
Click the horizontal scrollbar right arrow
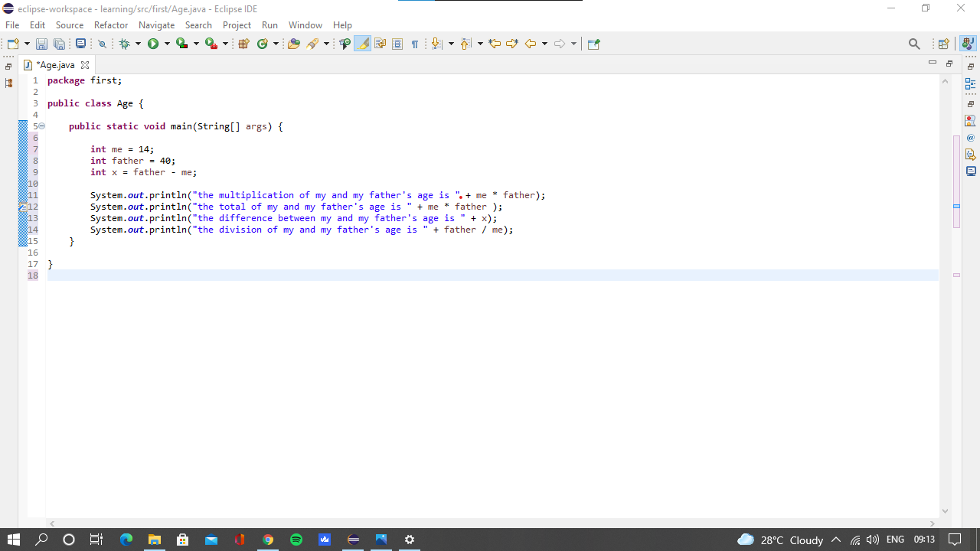pos(932,523)
